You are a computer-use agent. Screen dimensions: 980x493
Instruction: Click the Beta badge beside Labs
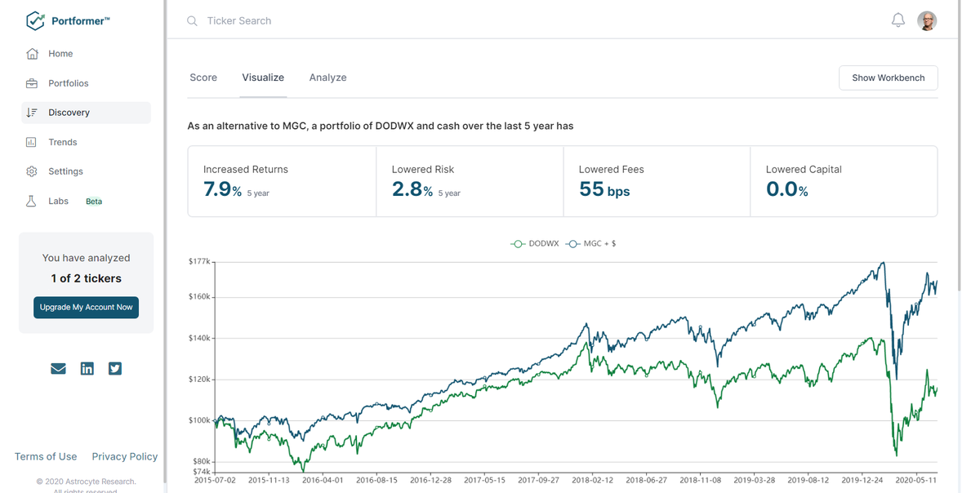tap(94, 201)
